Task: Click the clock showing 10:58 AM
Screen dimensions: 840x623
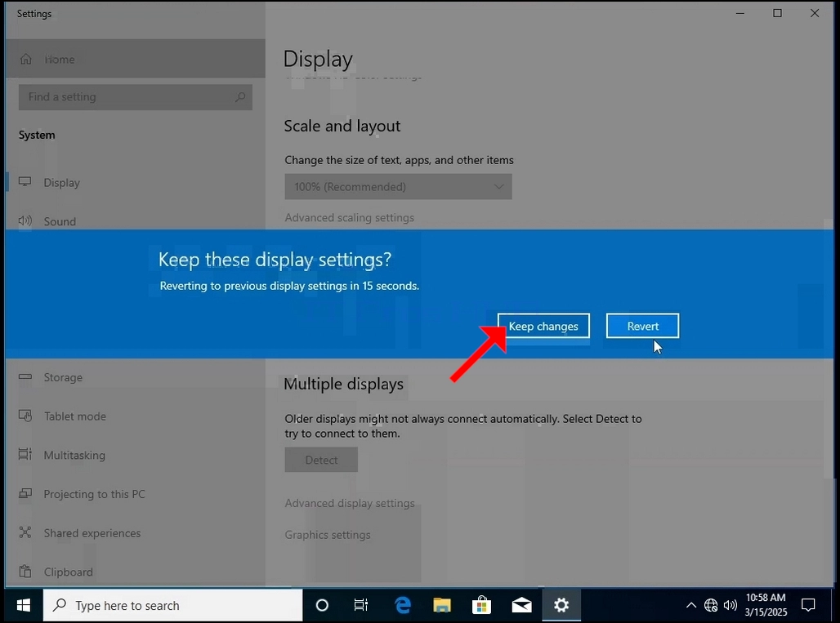Action: pos(766,605)
